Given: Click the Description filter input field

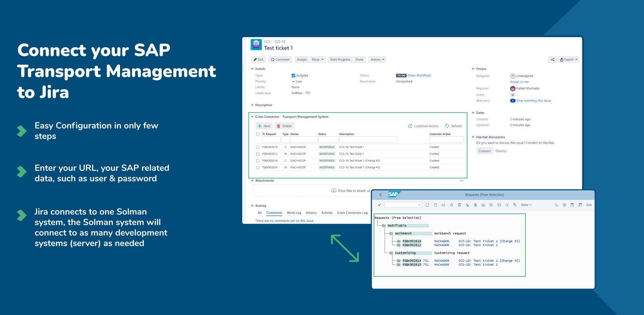Looking at the screenshot, I should point(368,140).
